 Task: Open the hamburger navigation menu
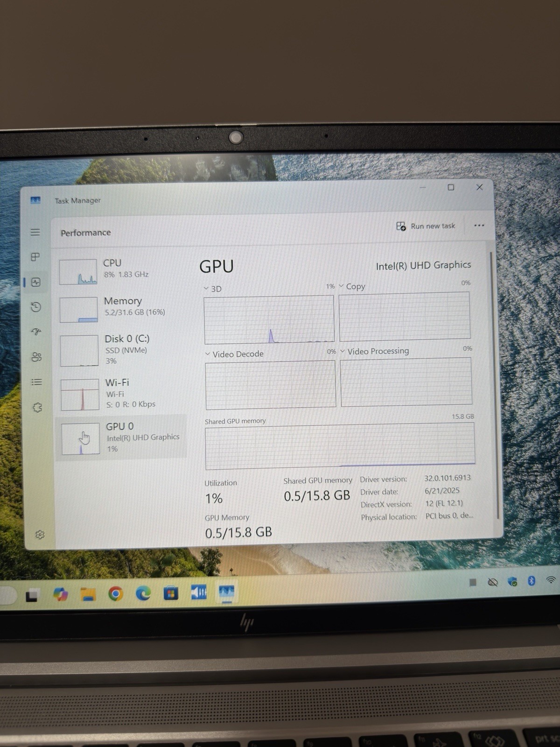point(35,232)
